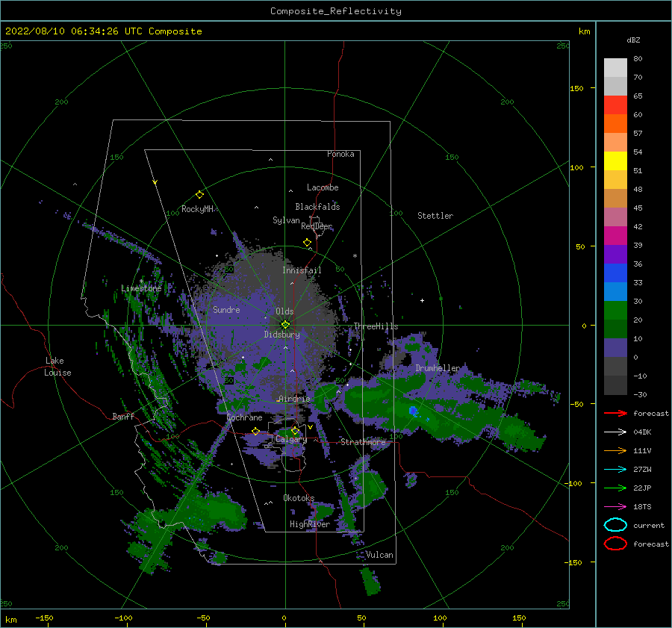
Task: Click the dBZ legend heading
Action: click(x=633, y=40)
